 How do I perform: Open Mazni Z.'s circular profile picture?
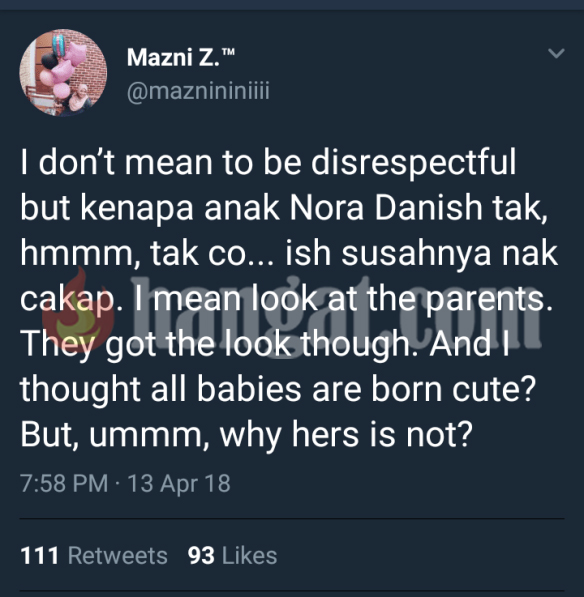click(63, 72)
